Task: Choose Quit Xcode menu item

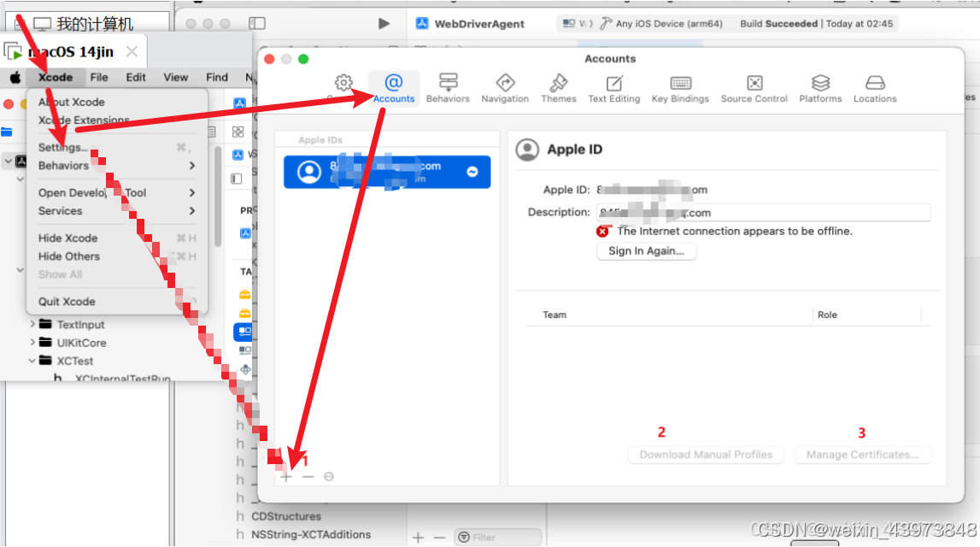Action: click(117, 302)
